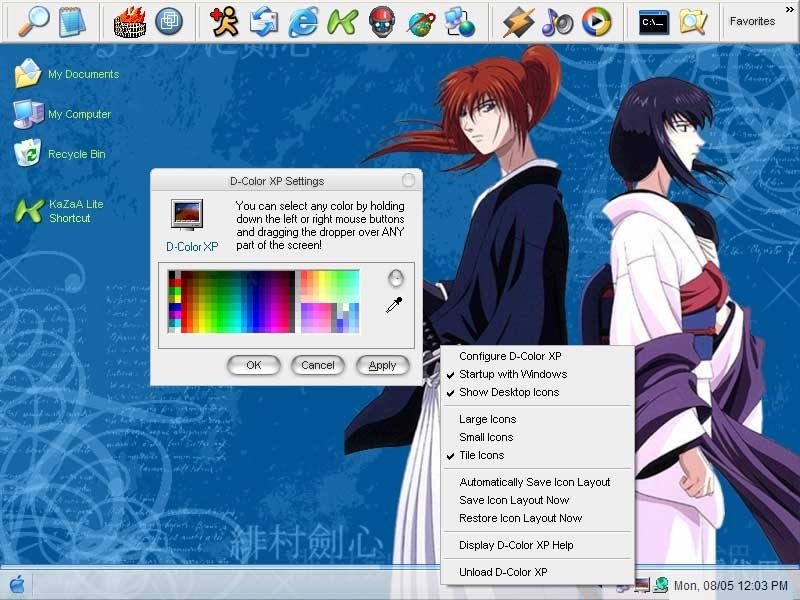This screenshot has height=600, width=800.
Task: Click the D-Color XP monitor tray icon
Action: (x=641, y=585)
